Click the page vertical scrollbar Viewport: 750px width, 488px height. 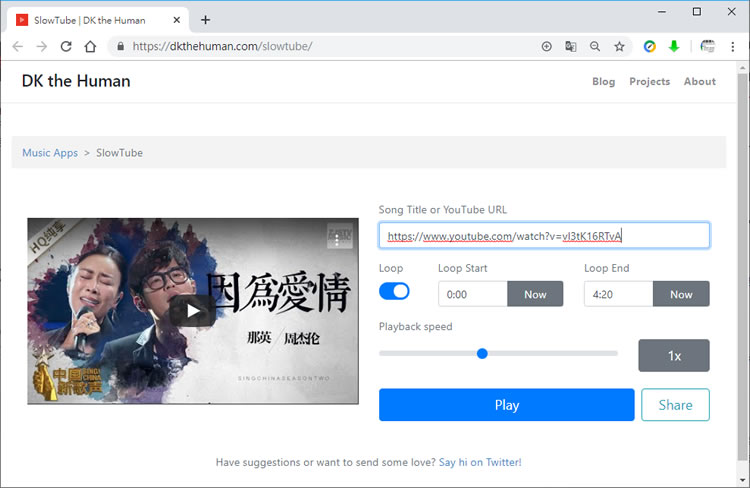click(742, 266)
